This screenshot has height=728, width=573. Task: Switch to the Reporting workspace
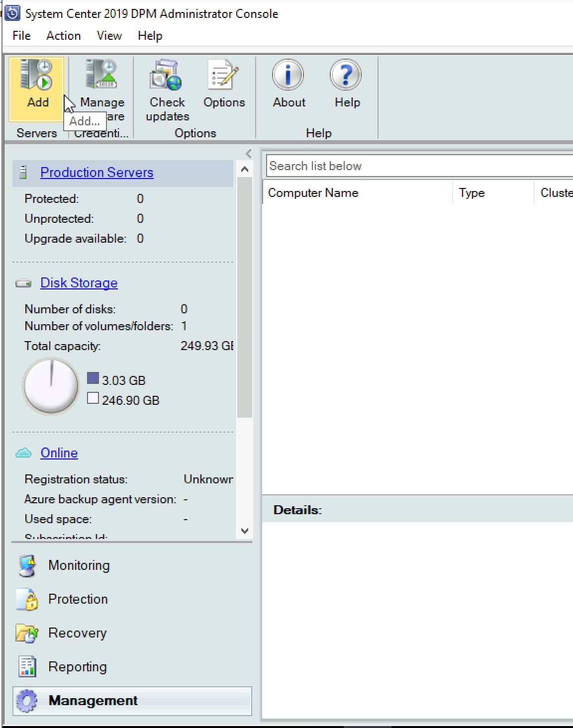pos(78,667)
